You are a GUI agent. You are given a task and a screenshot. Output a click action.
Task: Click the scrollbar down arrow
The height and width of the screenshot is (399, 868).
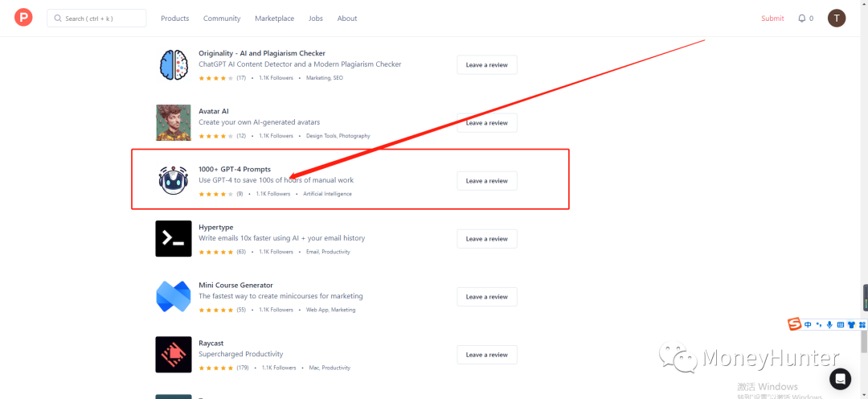click(864, 395)
